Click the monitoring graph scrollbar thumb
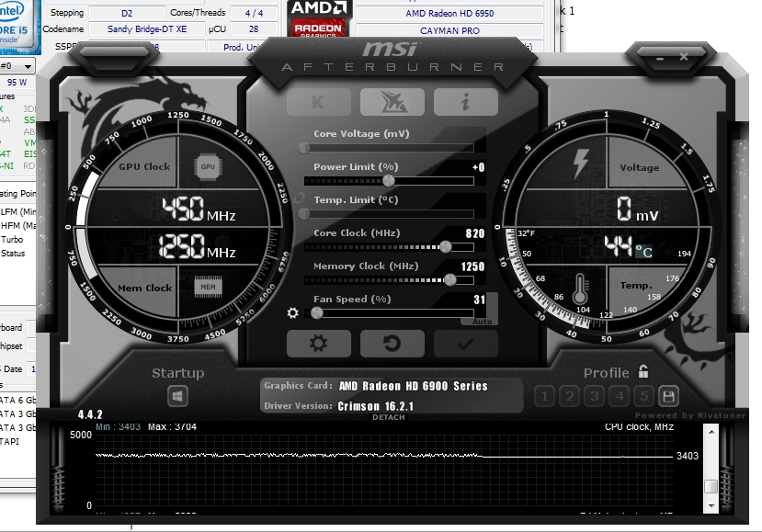Screen dimensions: 762x532 pos(711,486)
